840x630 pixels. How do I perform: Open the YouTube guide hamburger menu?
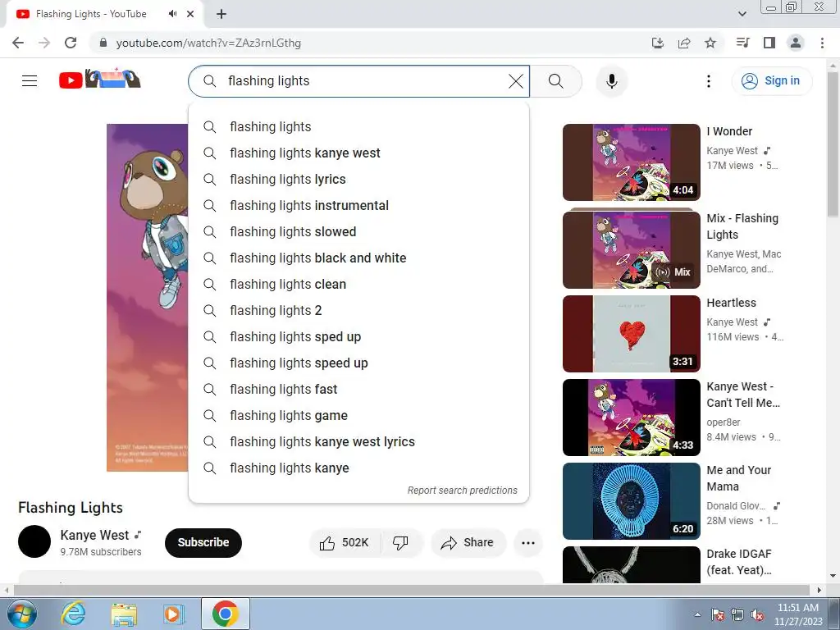(x=30, y=81)
